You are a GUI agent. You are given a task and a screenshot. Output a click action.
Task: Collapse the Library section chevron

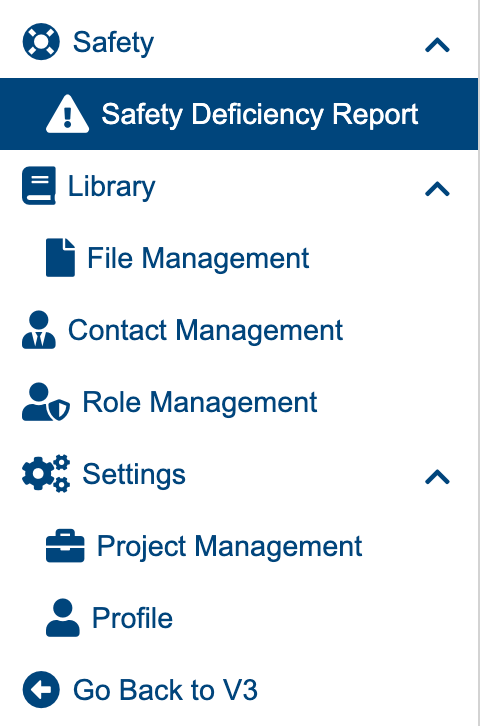(x=437, y=189)
